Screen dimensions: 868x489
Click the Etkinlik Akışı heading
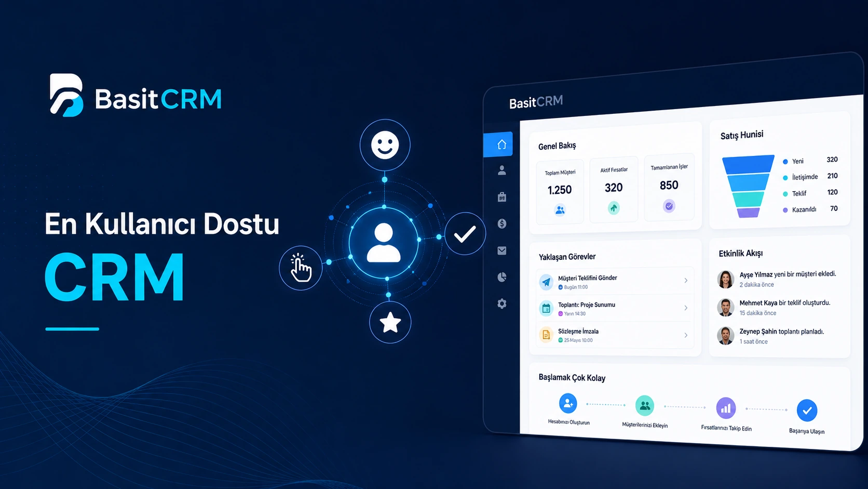[x=740, y=254]
